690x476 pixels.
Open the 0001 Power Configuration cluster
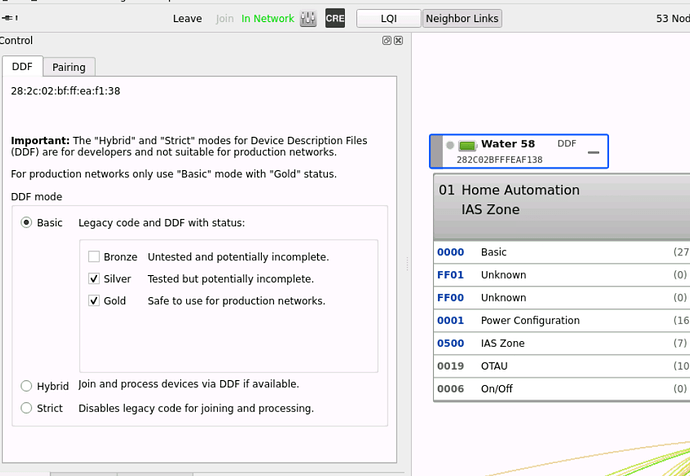point(562,321)
